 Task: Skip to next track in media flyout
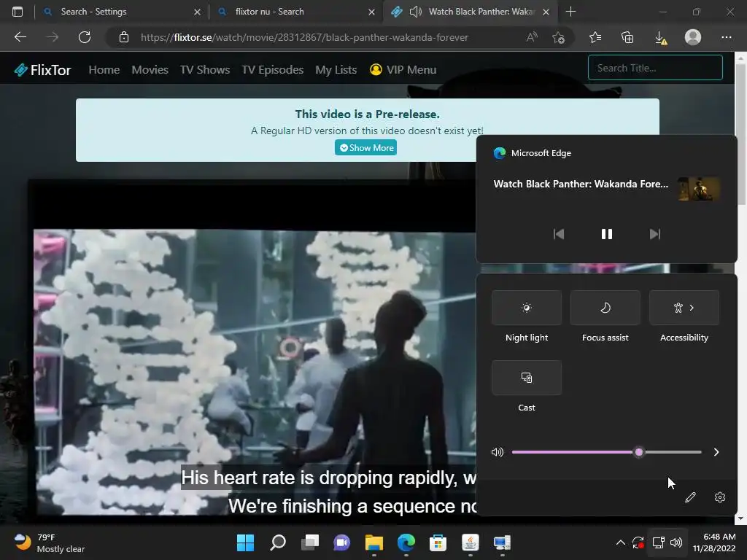point(655,234)
